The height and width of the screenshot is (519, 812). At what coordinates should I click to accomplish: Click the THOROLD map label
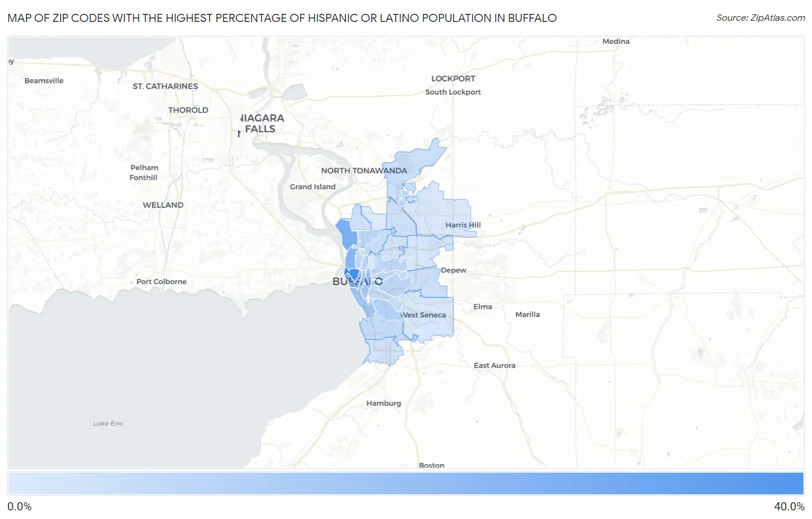click(188, 110)
